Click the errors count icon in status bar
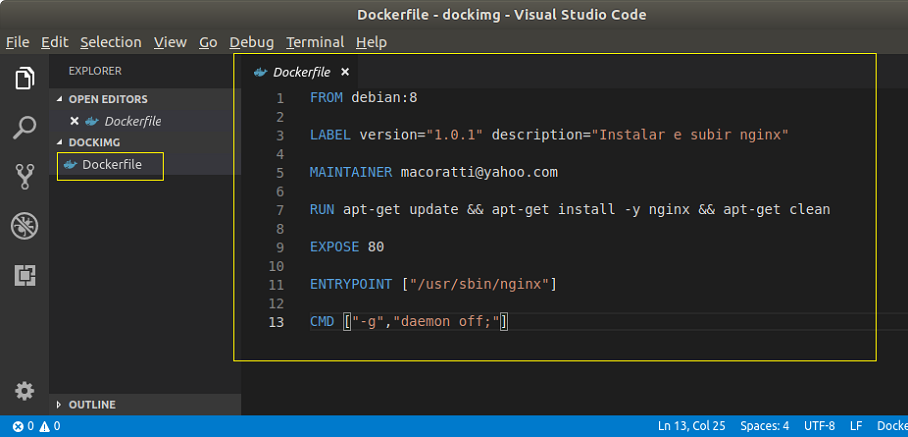 pyautogui.click(x=18, y=427)
